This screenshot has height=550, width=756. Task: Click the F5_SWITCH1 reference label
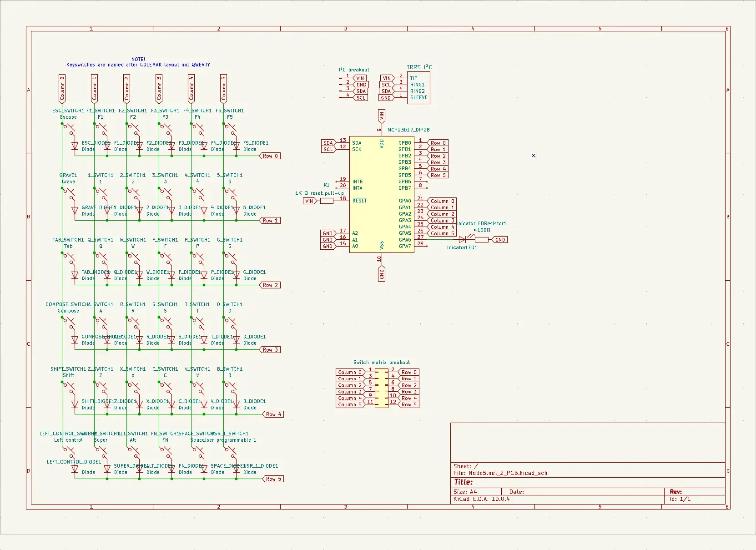(x=230, y=111)
